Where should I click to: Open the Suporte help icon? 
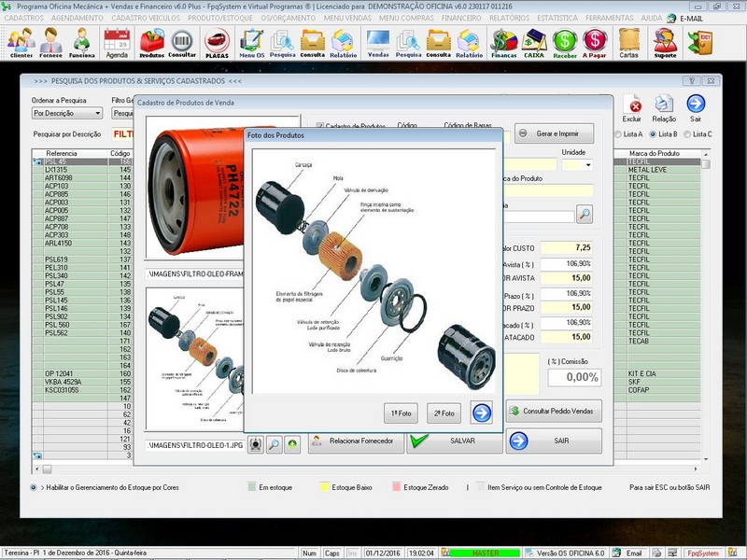665,42
